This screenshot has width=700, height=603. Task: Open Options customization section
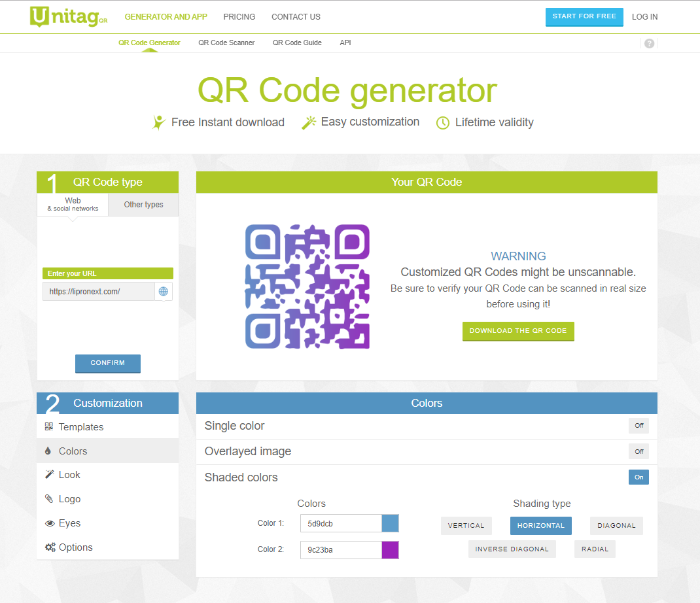107,547
